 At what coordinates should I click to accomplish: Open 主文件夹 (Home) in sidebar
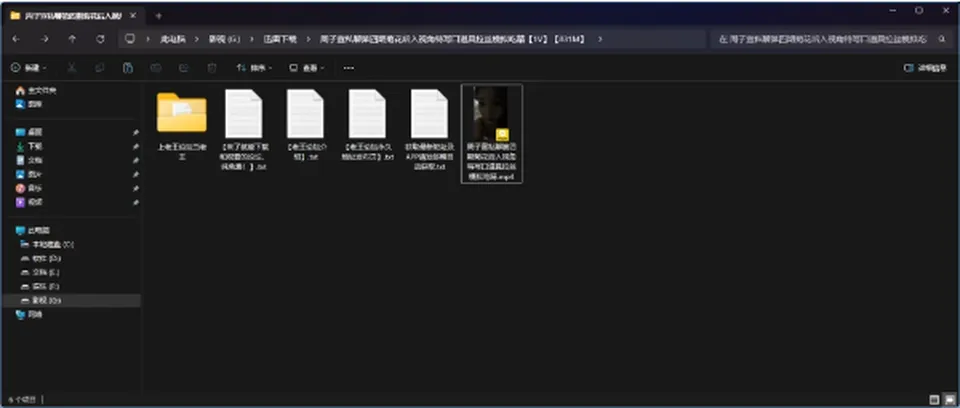(x=36, y=90)
